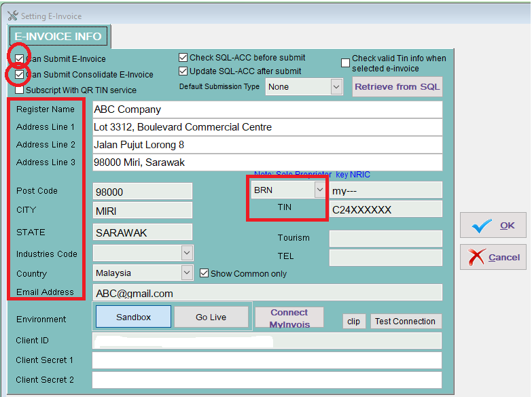Viewport: 532px width, 397px height.
Task: Click the Test Connection button
Action: [x=405, y=322]
